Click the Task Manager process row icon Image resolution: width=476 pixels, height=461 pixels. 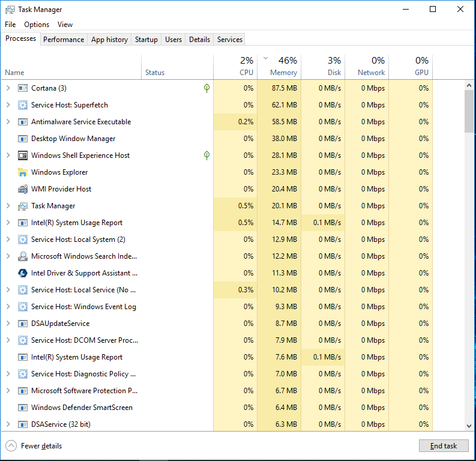(22, 206)
